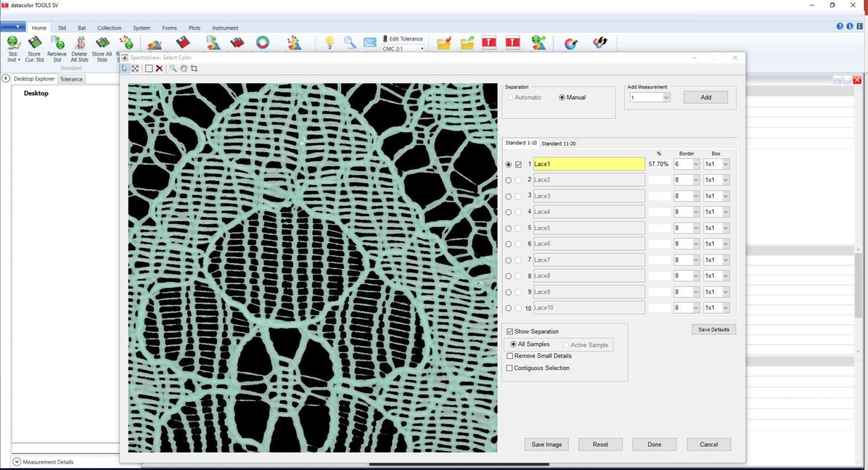Enable the Remove Small Details checkbox
868x470 pixels.
coord(510,356)
